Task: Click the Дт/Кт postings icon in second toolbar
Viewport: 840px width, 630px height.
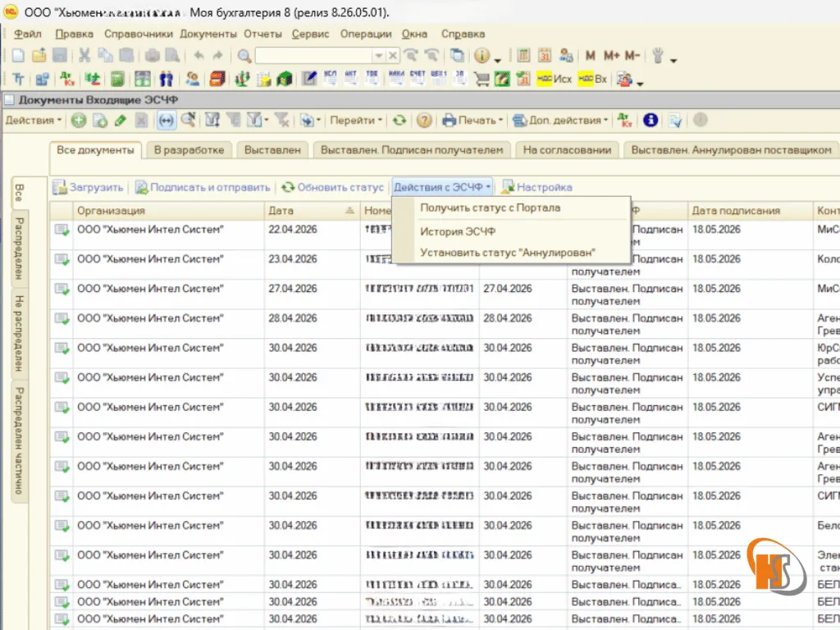Action: [67, 80]
